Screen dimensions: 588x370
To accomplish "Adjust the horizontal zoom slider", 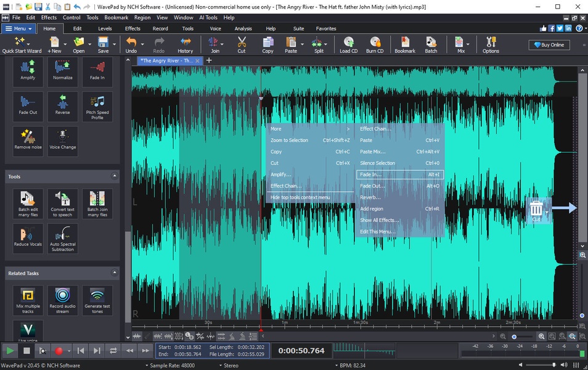I will click(x=514, y=336).
